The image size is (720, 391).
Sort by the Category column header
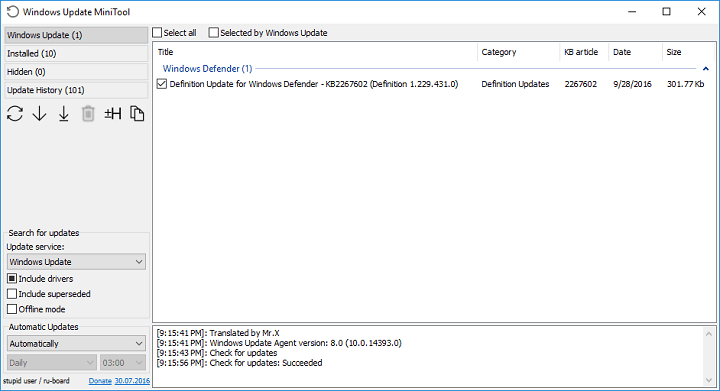tap(518, 52)
